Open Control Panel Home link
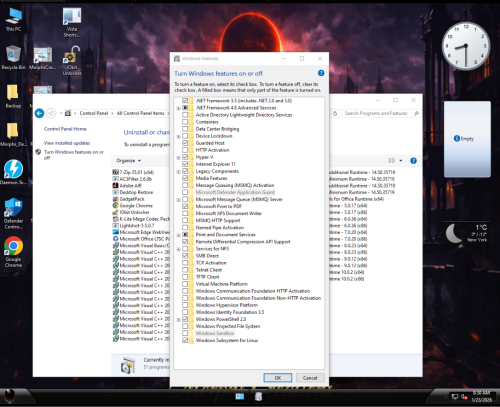Screen dimensions: 500x407 pyautogui.click(x=65, y=129)
